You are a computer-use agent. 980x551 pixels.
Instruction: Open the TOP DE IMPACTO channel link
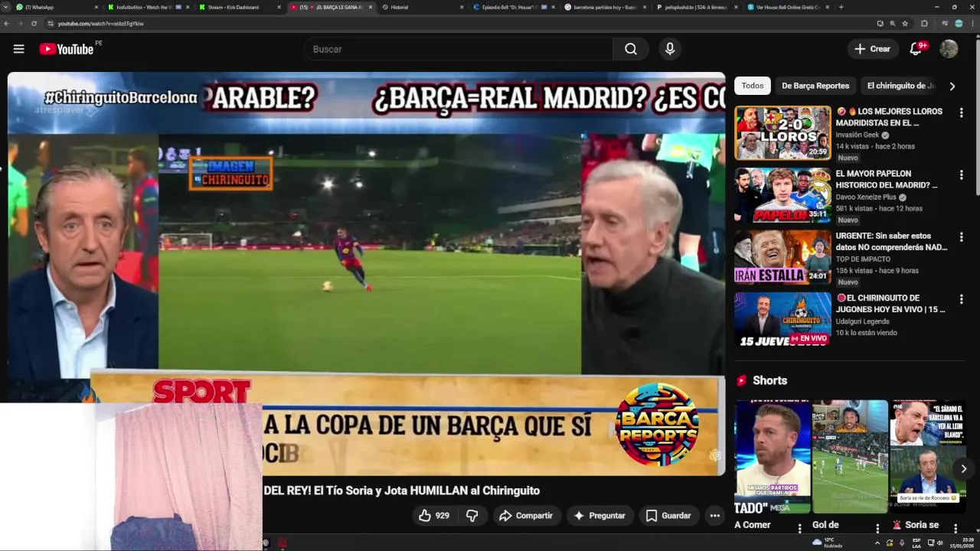(x=862, y=259)
